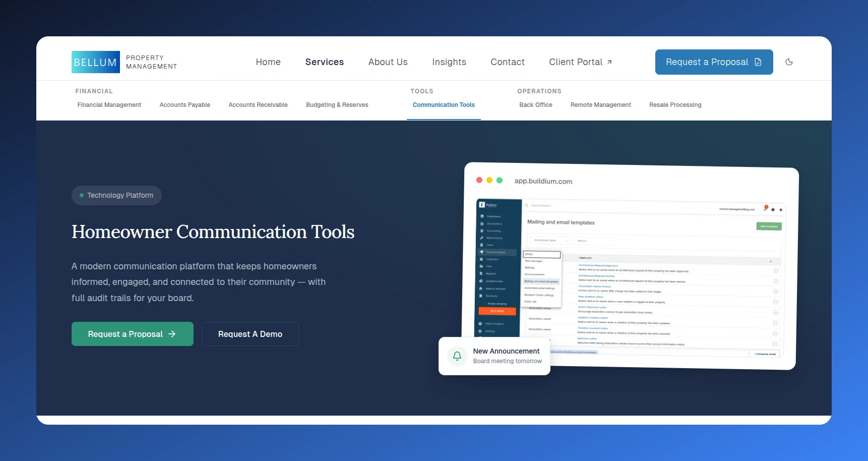
Task: Select Accounts Receivable link
Action: [258, 105]
